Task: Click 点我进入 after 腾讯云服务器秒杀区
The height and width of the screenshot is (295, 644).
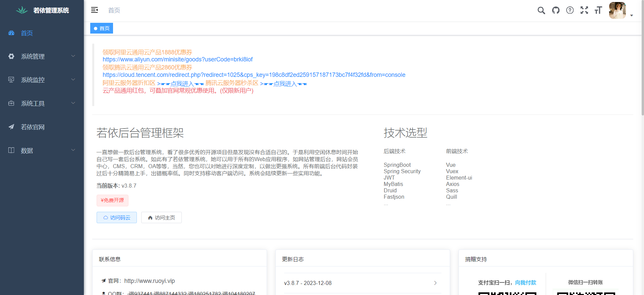Action: tap(283, 84)
